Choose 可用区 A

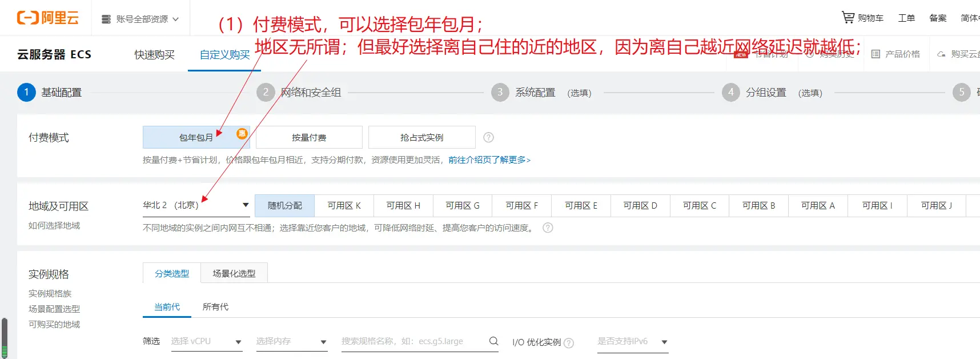click(818, 206)
